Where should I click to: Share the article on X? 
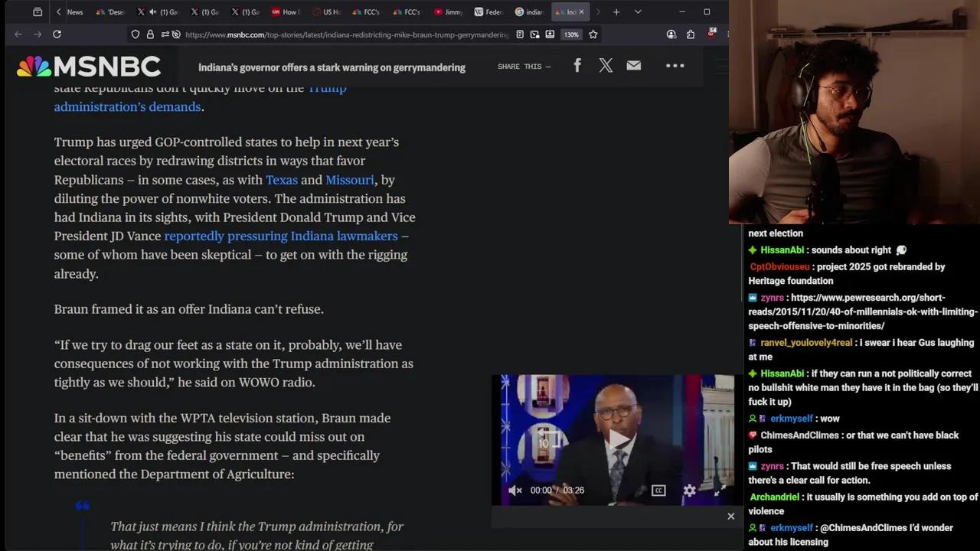coord(606,66)
